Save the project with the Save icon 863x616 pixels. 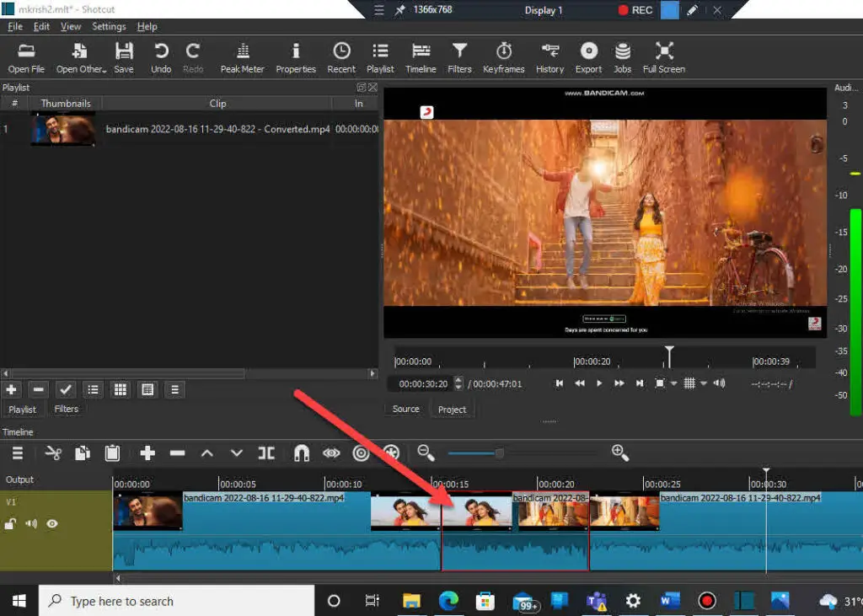[x=124, y=58]
